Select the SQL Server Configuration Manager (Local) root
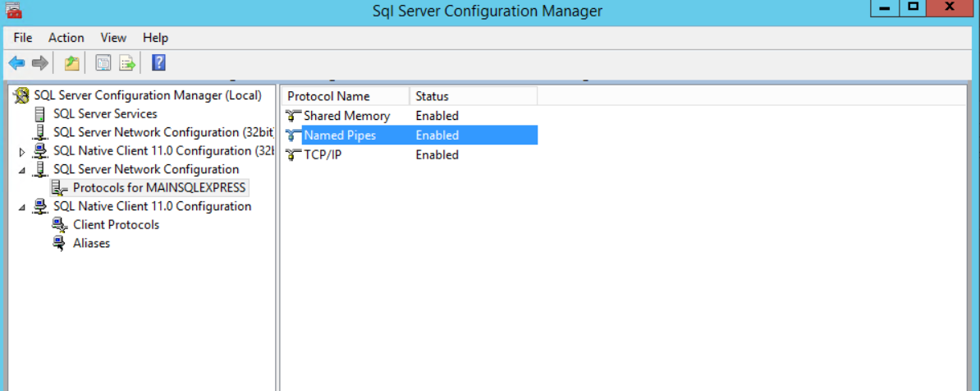This screenshot has width=980, height=391. point(148,96)
